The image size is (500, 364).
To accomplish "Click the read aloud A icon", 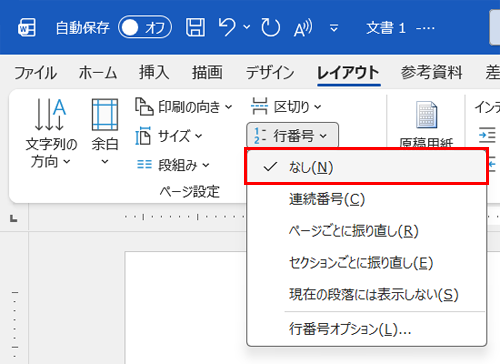I will click(x=303, y=28).
